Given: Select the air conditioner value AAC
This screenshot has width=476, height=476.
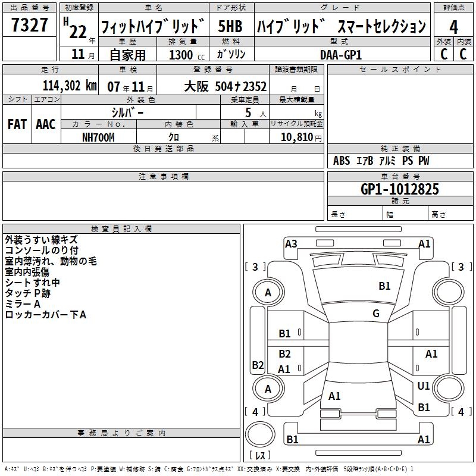Looking at the screenshot, I should pyautogui.click(x=46, y=124).
